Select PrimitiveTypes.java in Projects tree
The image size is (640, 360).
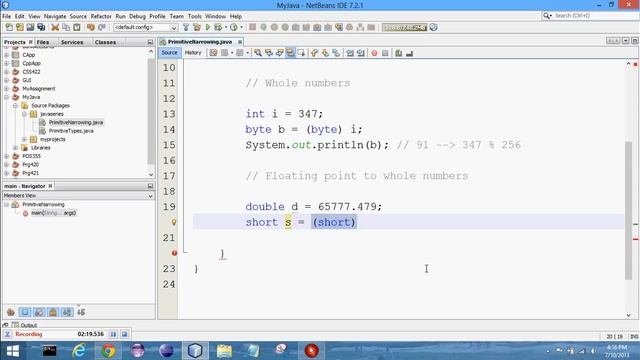(x=71, y=131)
